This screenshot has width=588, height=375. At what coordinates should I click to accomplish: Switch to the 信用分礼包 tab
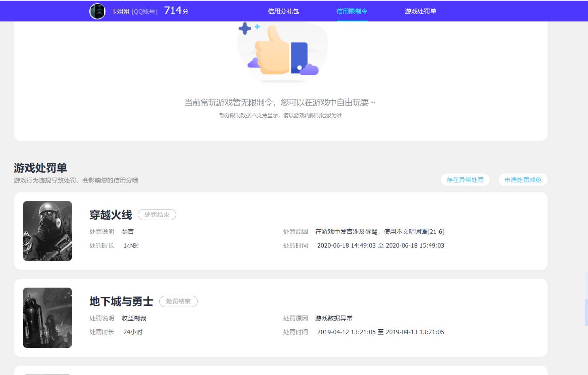[282, 11]
